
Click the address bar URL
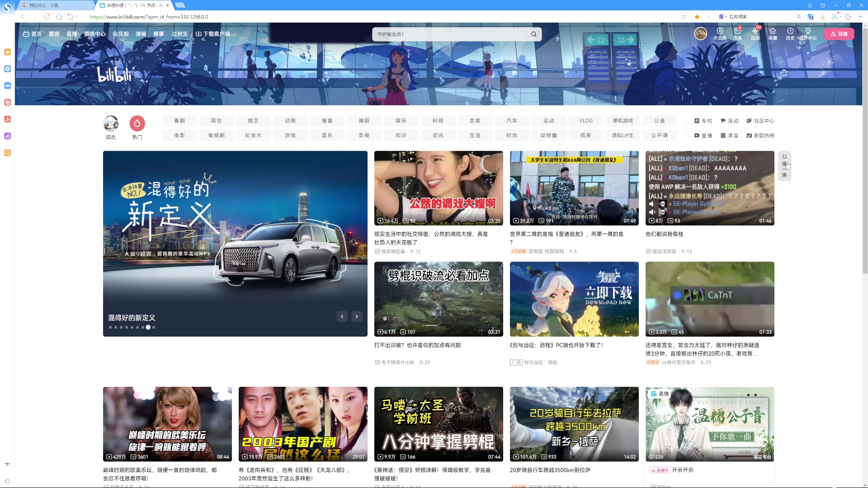149,17
